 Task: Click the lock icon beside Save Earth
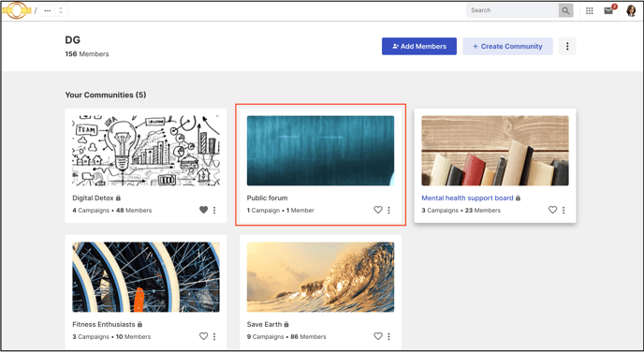click(286, 324)
